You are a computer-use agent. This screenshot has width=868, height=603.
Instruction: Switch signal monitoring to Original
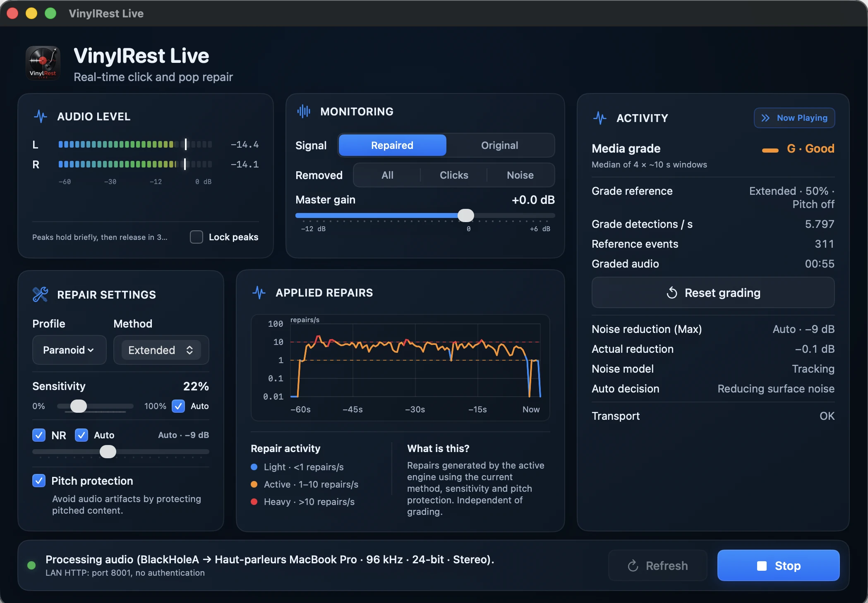point(500,145)
